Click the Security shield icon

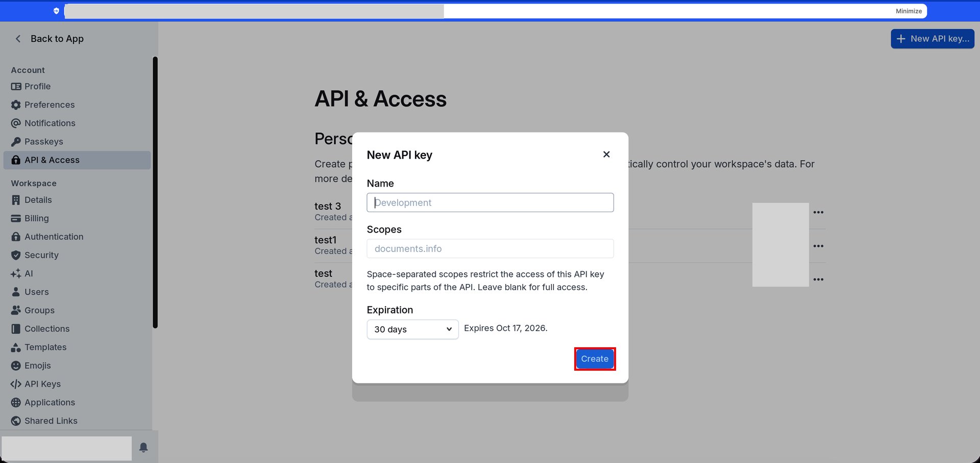(16, 255)
